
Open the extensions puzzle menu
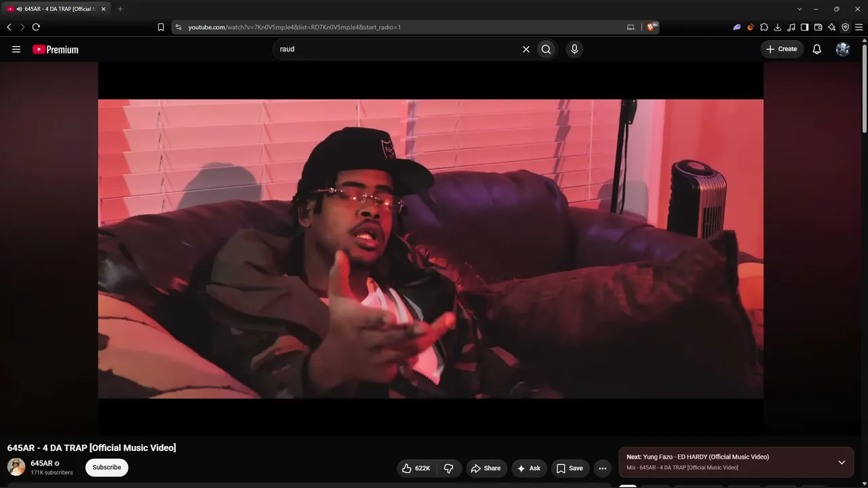(764, 27)
